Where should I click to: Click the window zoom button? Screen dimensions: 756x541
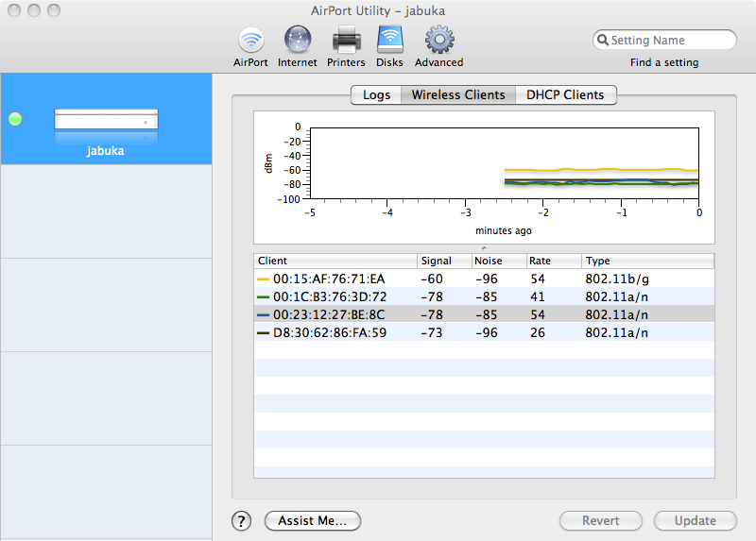pos(54,10)
